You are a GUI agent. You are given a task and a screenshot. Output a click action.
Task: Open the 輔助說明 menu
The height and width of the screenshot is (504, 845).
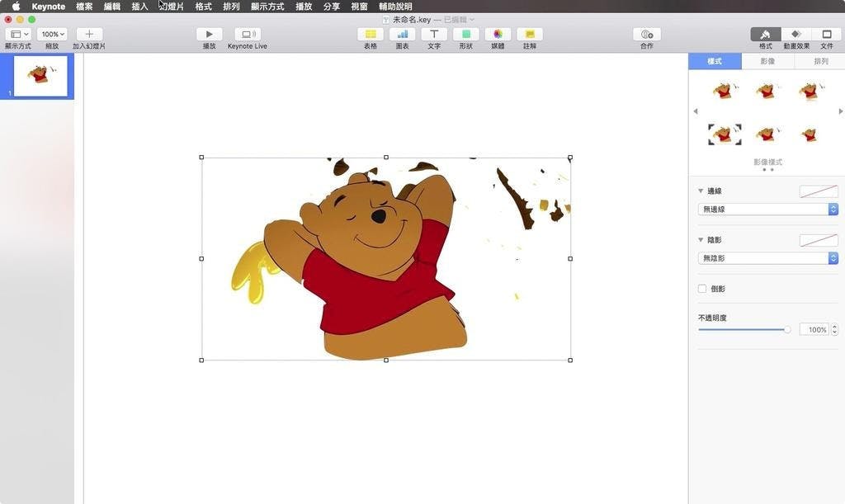[395, 7]
